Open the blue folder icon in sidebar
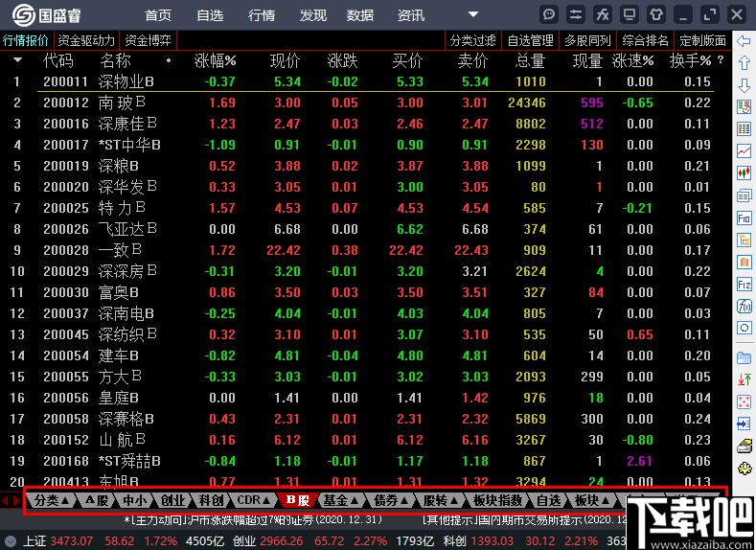 click(744, 358)
